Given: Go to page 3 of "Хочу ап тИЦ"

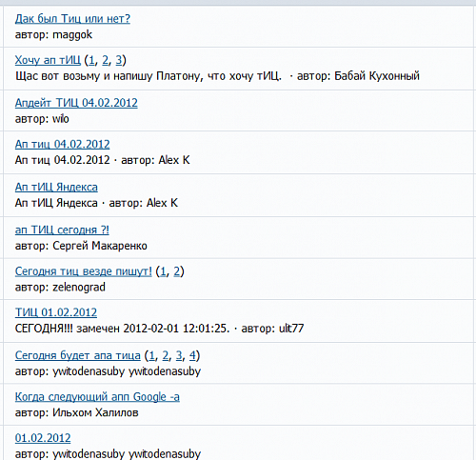Looking at the screenshot, I should coord(118,60).
